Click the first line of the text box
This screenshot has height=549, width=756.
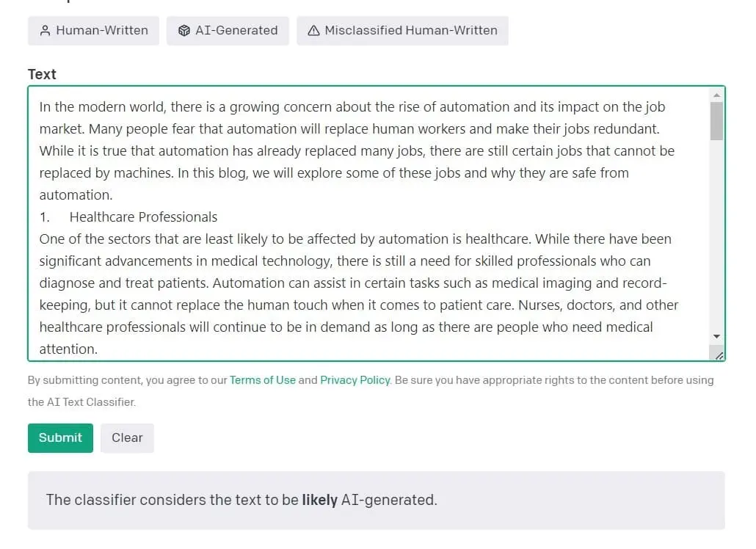pos(352,107)
